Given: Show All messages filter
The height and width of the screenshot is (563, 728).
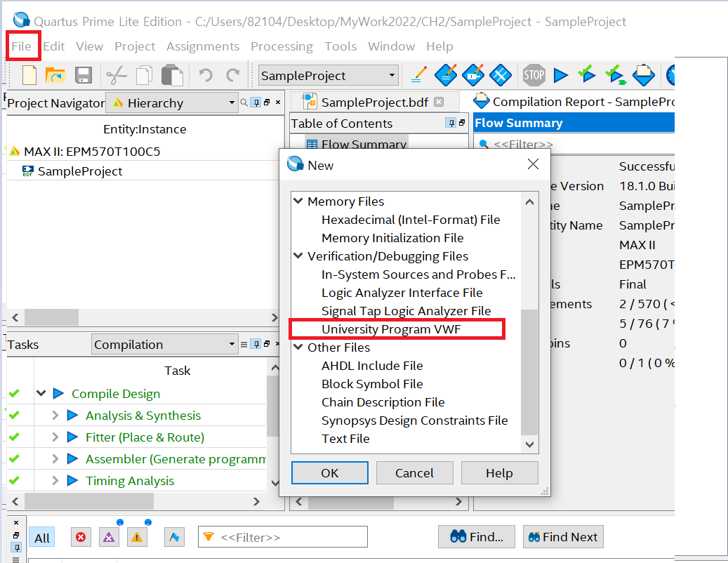Looking at the screenshot, I should [42, 538].
